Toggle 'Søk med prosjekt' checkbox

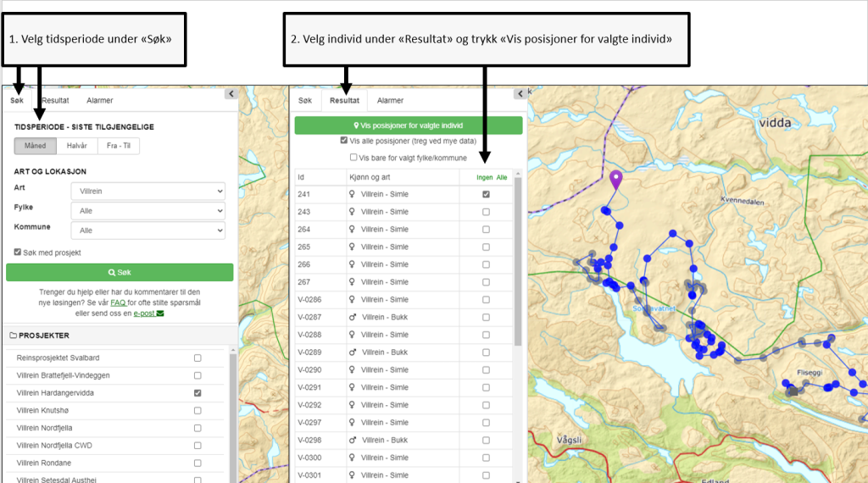(18, 253)
